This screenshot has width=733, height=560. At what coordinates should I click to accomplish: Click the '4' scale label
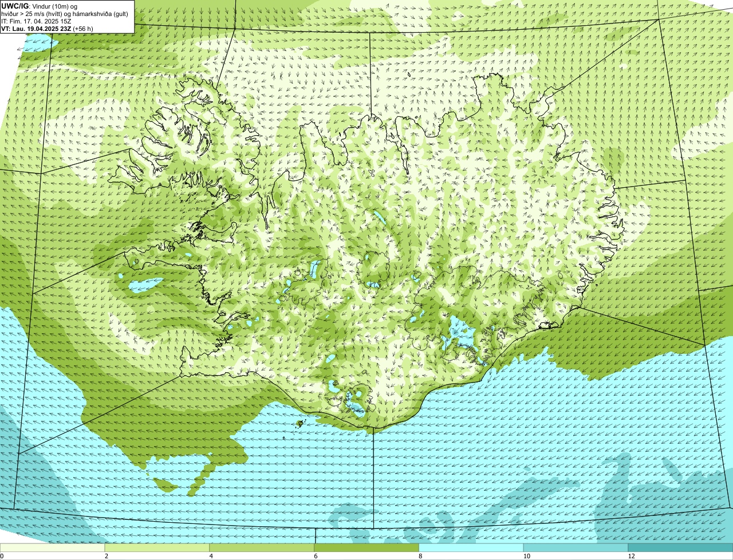coord(211,556)
